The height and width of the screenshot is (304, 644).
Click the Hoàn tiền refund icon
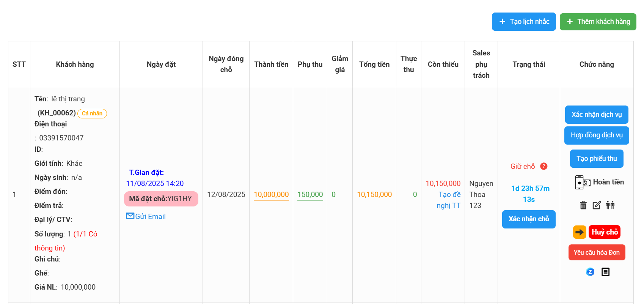(x=583, y=183)
